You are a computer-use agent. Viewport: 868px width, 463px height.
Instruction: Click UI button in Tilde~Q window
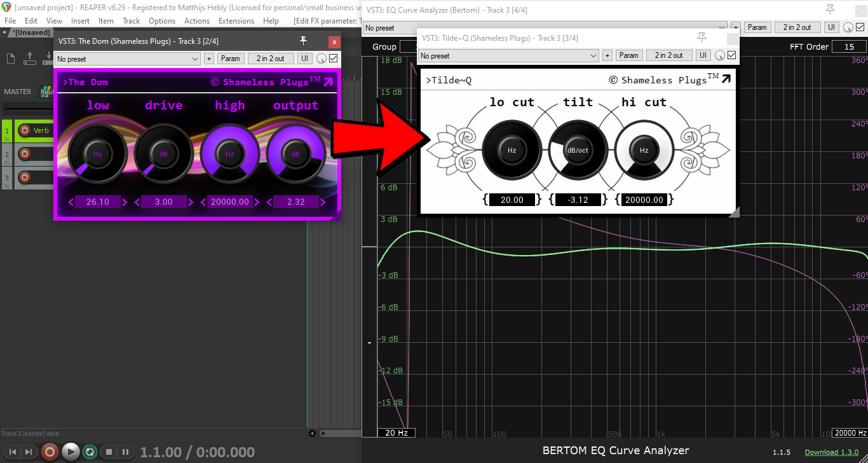click(703, 55)
